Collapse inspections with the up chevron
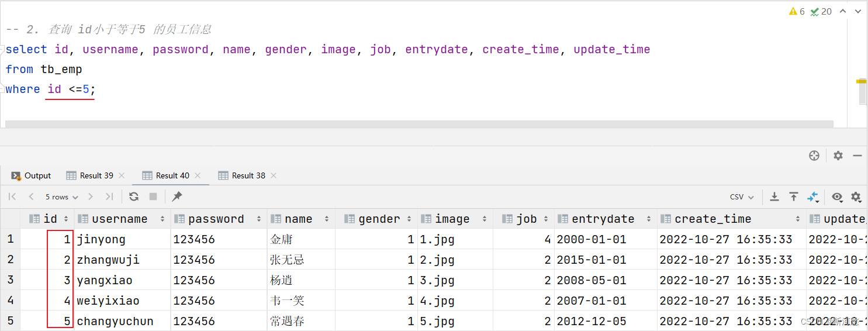This screenshot has height=331, width=868. pyautogui.click(x=843, y=11)
